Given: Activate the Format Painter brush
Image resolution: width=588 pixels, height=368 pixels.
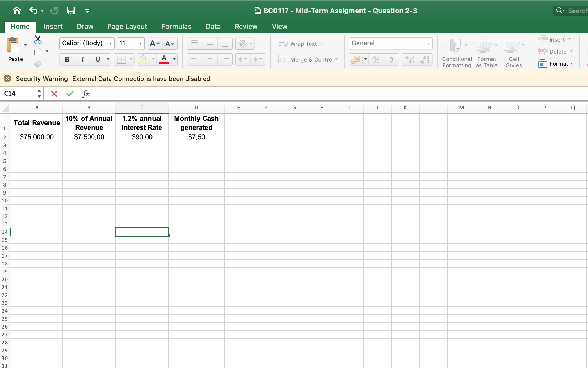Looking at the screenshot, I should click(38, 64).
